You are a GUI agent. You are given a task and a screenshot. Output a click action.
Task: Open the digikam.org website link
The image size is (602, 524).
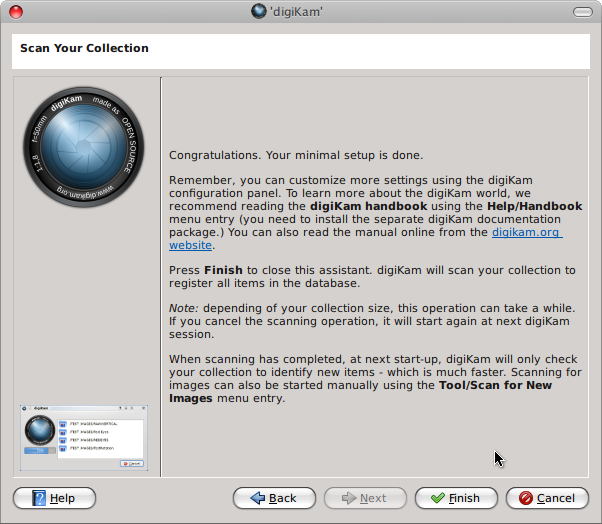tap(527, 232)
